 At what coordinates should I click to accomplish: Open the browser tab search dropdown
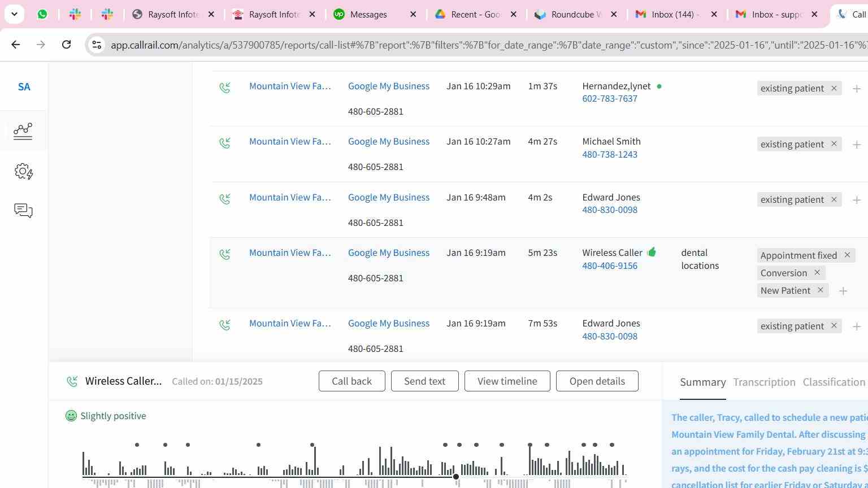click(14, 14)
